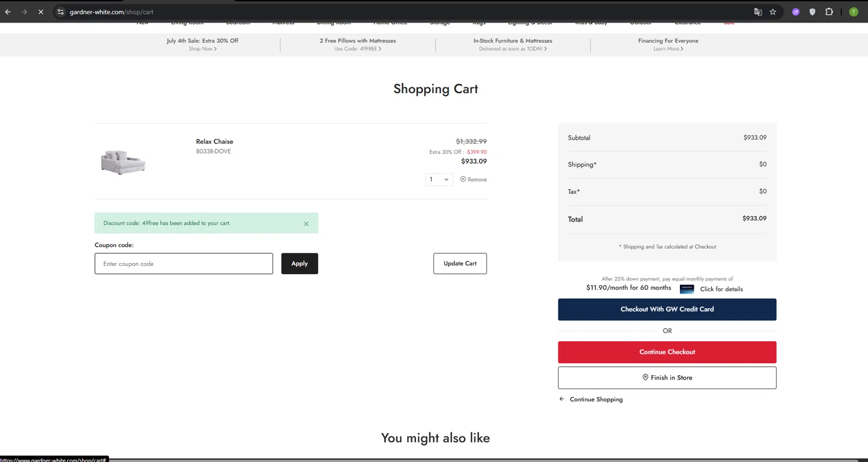Image resolution: width=868 pixels, height=462 pixels.
Task: Click the browser forward arrow
Action: click(24, 12)
